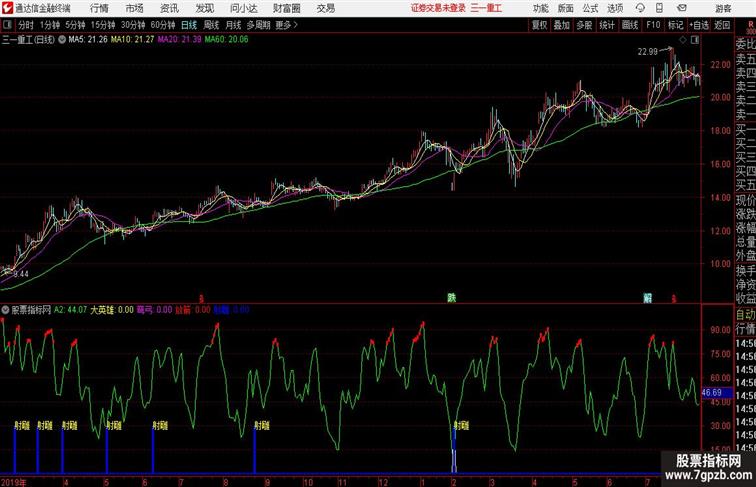Click the 大英雄: 0.00 indicator label
This screenshot has height=487, width=756.
point(112,310)
